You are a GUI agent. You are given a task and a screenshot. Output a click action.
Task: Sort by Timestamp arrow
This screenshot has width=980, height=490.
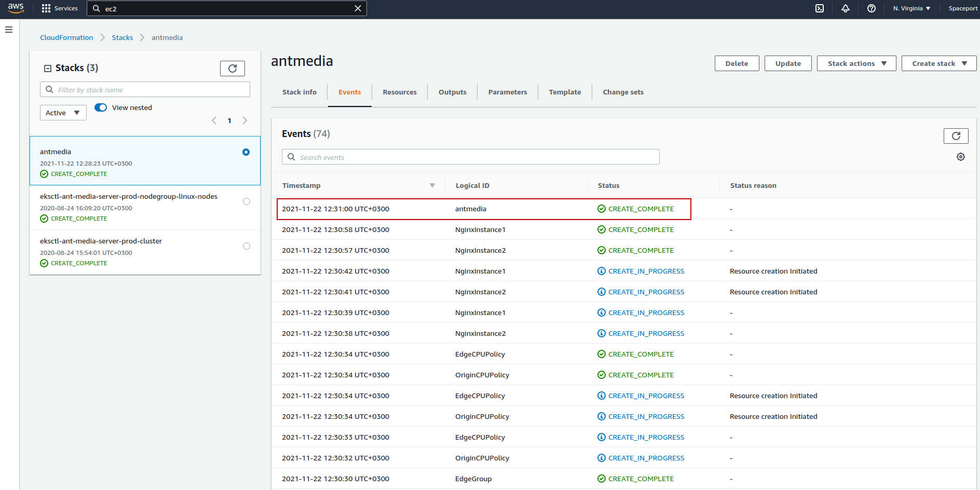432,185
